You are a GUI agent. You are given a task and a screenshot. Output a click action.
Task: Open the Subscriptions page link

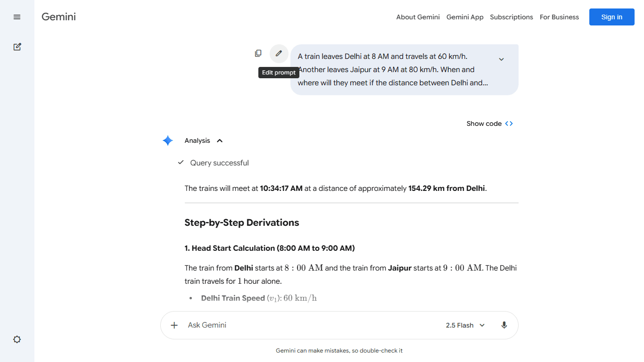(511, 17)
